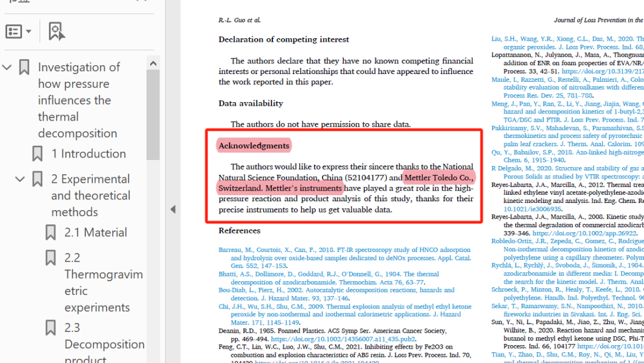The image size is (644, 363).
Task: Open R Delgado 2020 reference link
Action: pyautogui.click(x=568, y=173)
